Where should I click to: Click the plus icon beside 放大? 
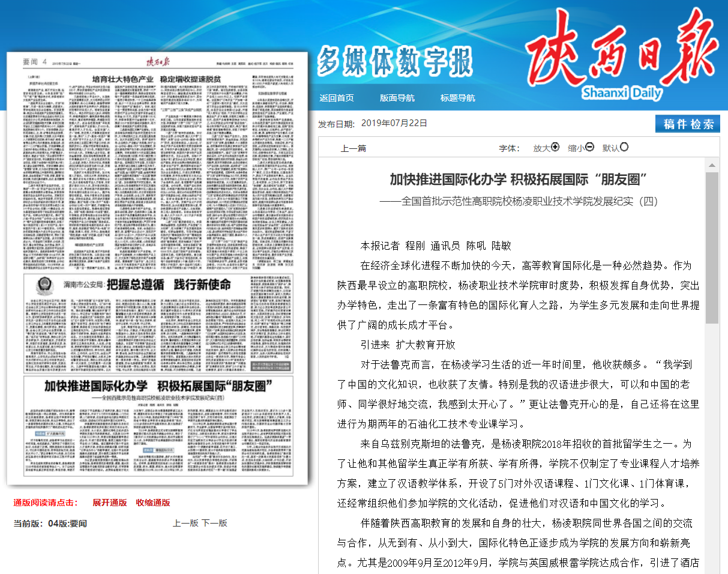pyautogui.click(x=555, y=147)
